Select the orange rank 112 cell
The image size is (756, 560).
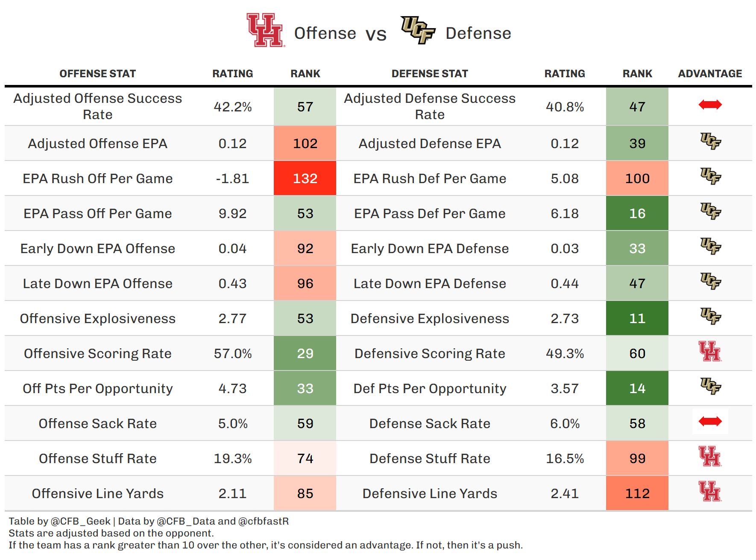[637, 493]
